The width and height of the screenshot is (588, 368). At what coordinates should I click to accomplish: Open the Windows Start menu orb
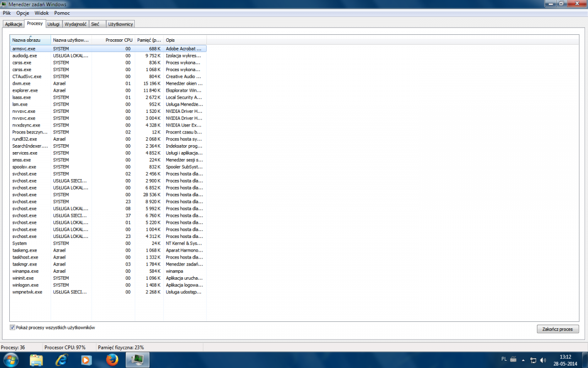tap(10, 360)
